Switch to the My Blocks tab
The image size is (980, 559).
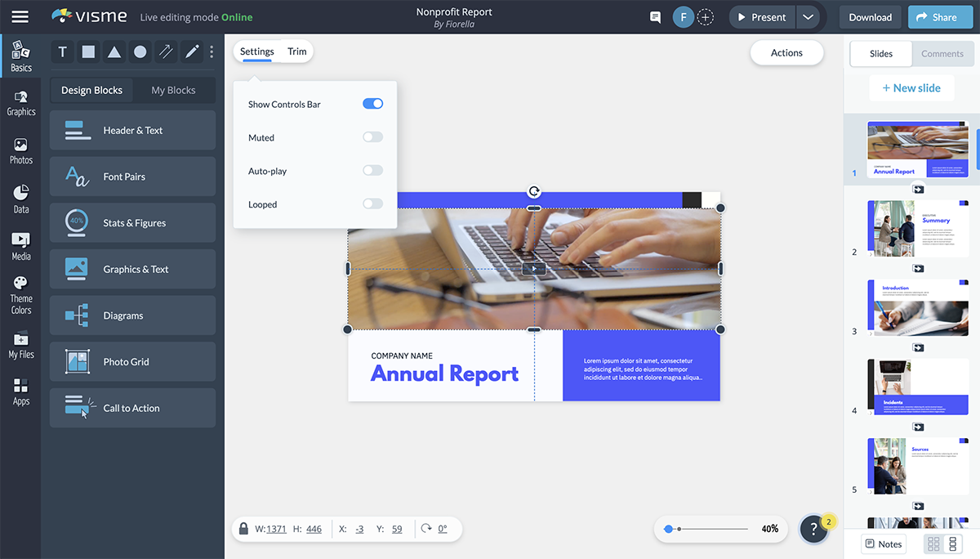pos(173,90)
